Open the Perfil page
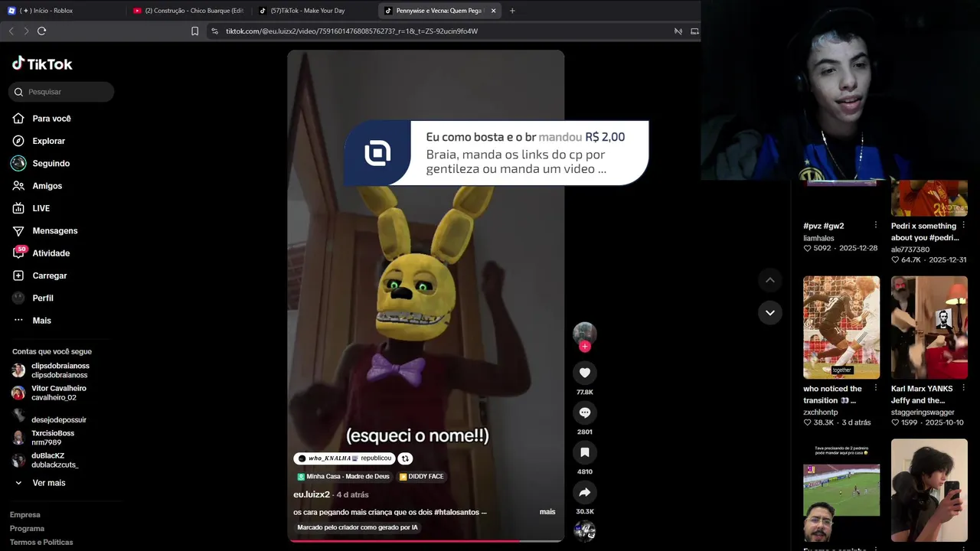Viewport: 980px width, 551px height. click(x=42, y=298)
